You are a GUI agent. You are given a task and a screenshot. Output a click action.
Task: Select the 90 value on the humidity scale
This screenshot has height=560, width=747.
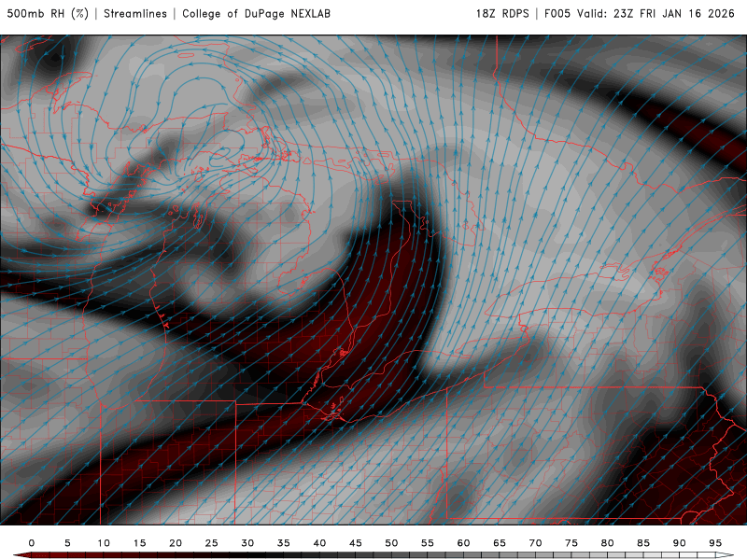coord(680,543)
